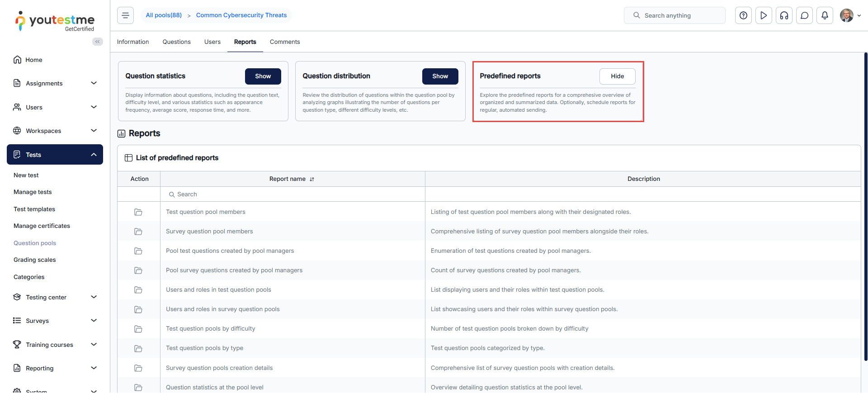
Task: Switch to the Questions tab
Action: (176, 42)
